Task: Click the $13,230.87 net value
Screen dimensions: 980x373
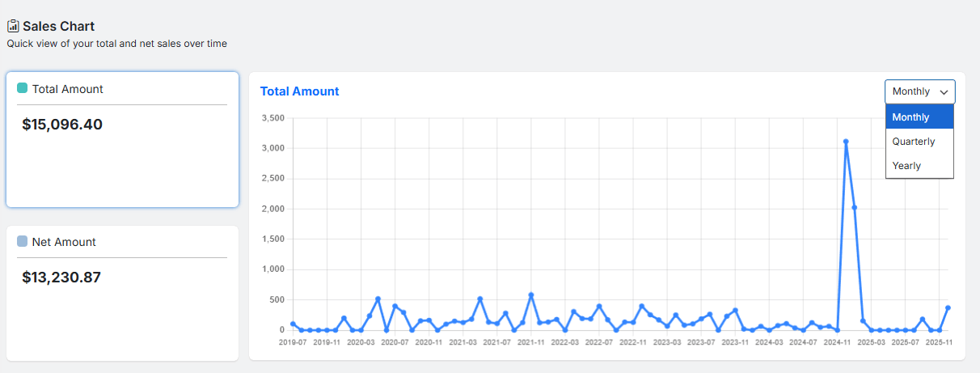Action: pyautogui.click(x=61, y=278)
